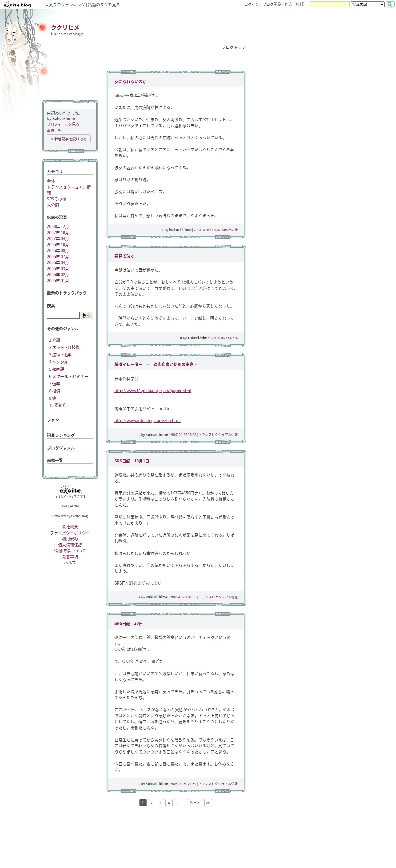The height and width of the screenshot is (868, 396).
Task: Open 人気ブログランキング in the top bar
Action: click(65, 5)
